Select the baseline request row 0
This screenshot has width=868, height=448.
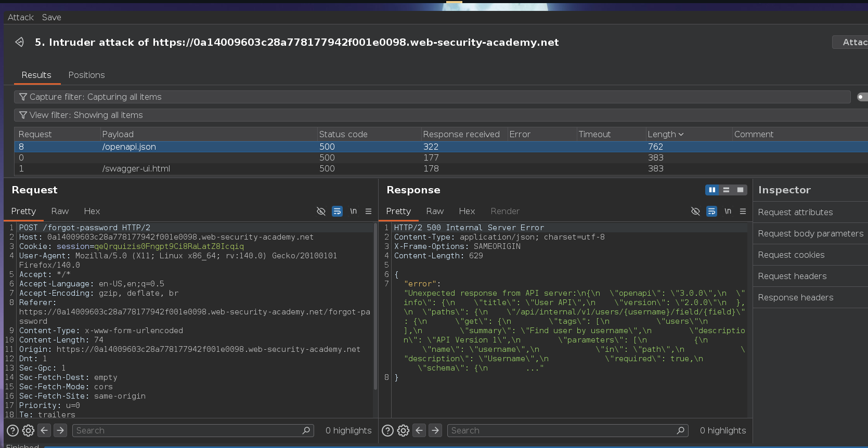pyautogui.click(x=441, y=157)
